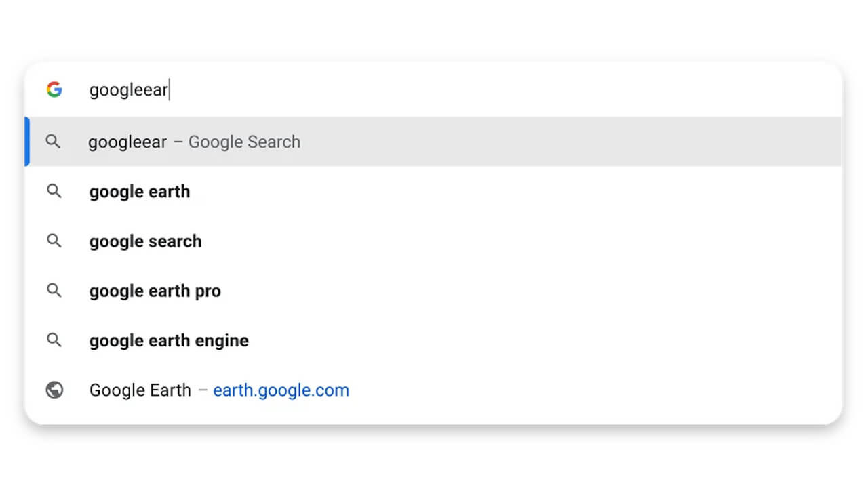
Task: Click magnifier icon beside "google earth pro"
Action: click(x=54, y=291)
